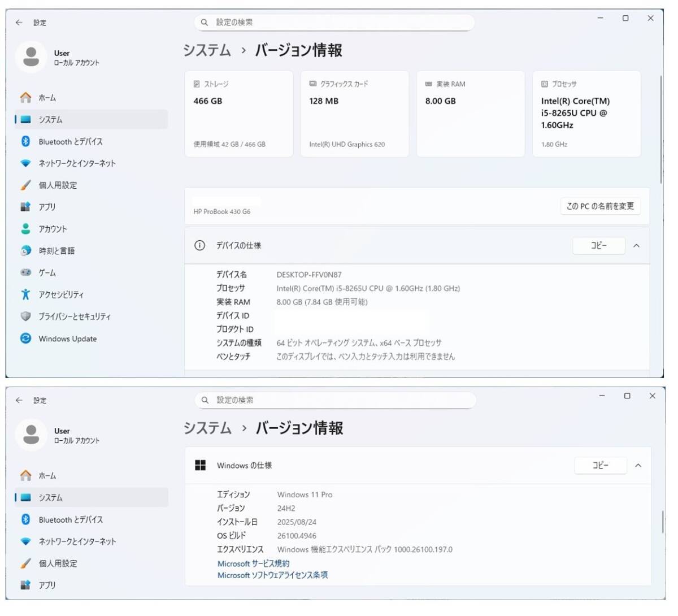The height and width of the screenshot is (616, 678).
Task: Click Windows logo icon in Windows の仕様
Action: pyautogui.click(x=200, y=465)
